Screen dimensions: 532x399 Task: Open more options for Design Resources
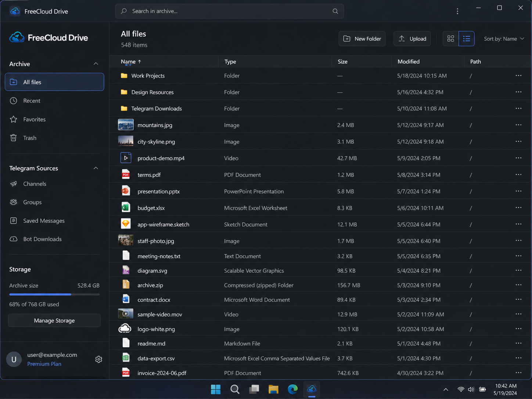(x=518, y=92)
